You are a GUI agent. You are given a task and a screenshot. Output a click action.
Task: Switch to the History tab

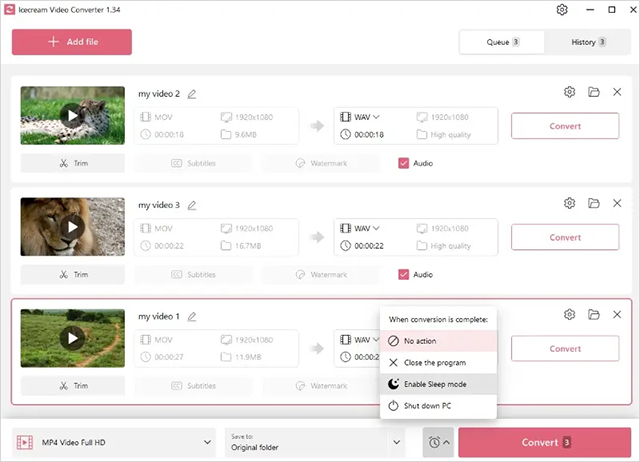coord(589,42)
